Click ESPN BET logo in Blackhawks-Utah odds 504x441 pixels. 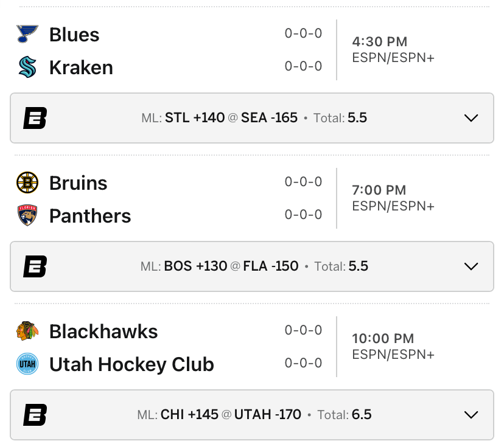click(35, 415)
